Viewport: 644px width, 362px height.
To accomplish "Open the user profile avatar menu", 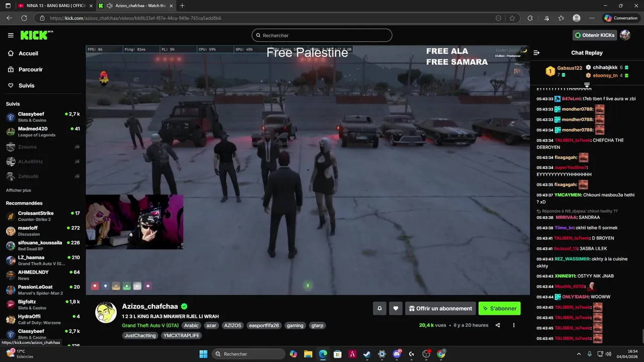I will coord(625,35).
